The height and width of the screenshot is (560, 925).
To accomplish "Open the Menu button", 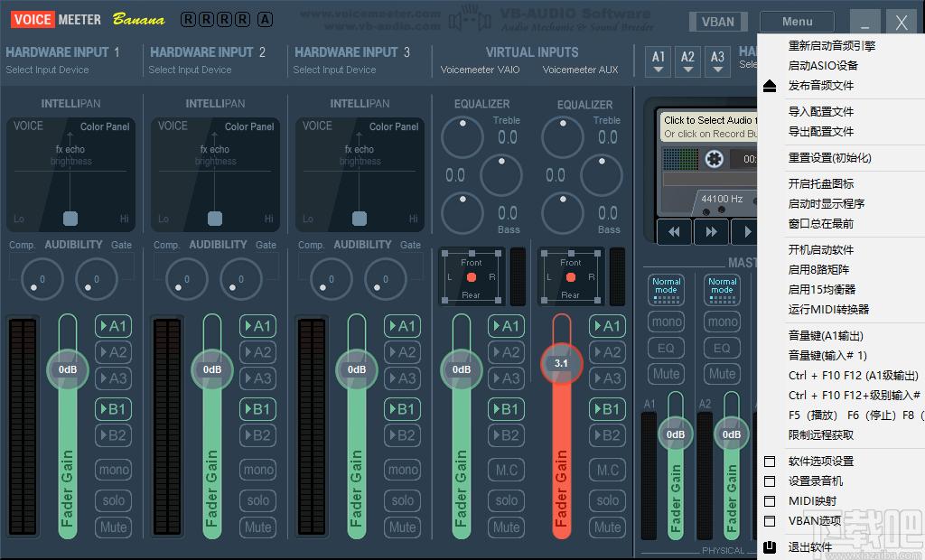I will click(x=797, y=22).
